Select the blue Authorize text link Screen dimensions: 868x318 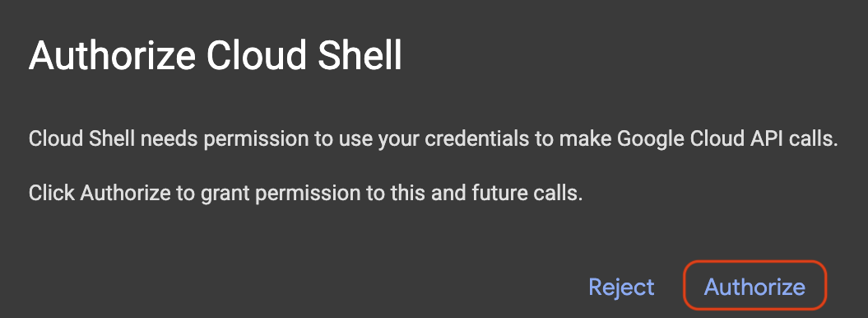click(754, 287)
